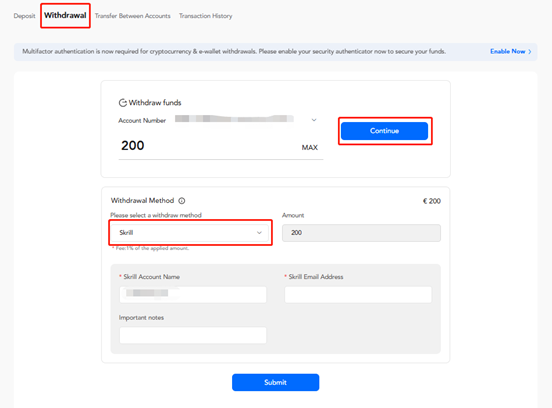Click the blue Continue button
The height and width of the screenshot is (408, 552).
(384, 131)
